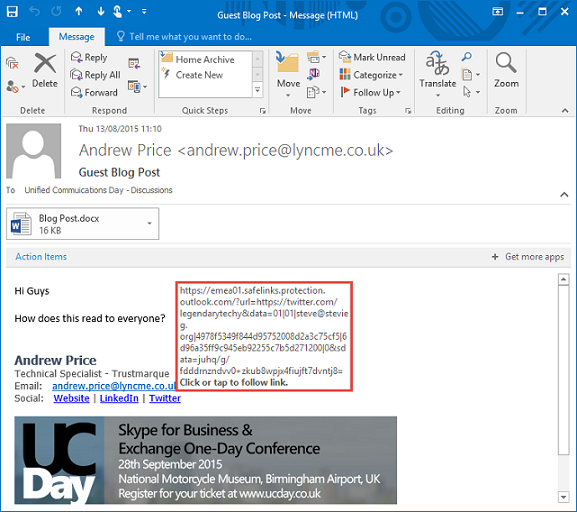Screen dimensions: 577x512
Task: Open the Junk email dropdown
Action: [x=15, y=87]
